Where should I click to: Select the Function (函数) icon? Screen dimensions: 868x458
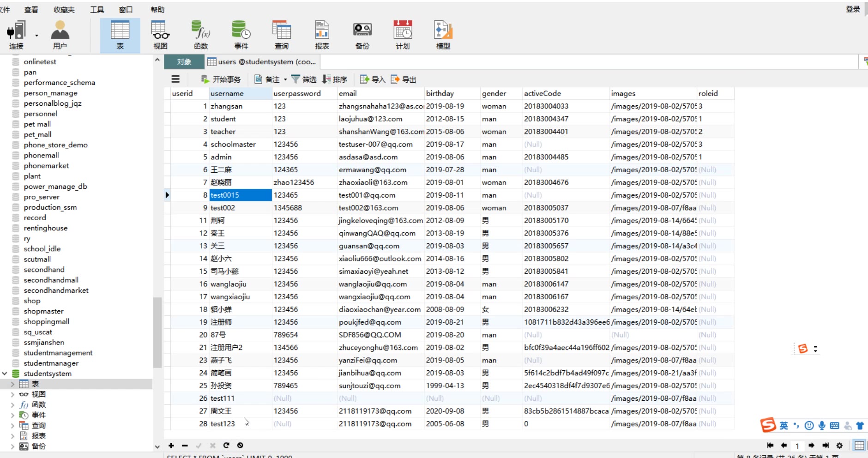click(201, 35)
